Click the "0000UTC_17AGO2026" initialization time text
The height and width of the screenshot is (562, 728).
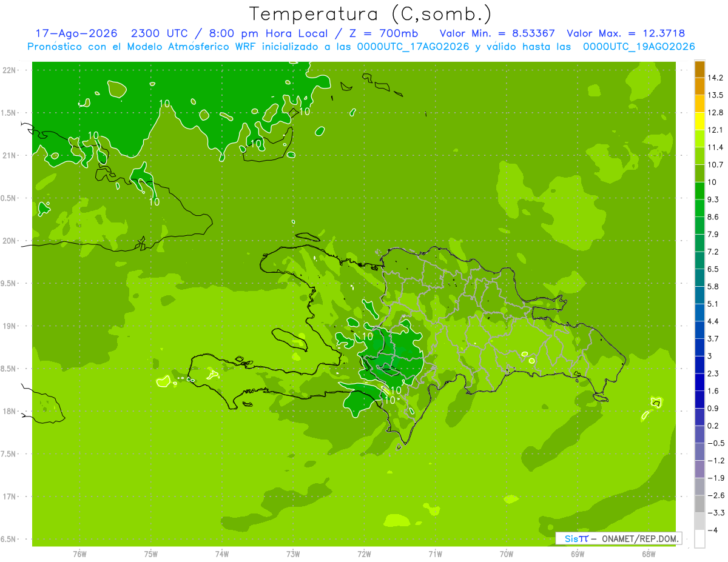(x=413, y=47)
